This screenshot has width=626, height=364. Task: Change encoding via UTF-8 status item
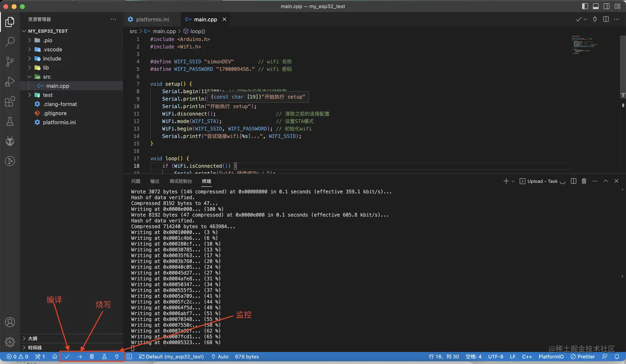(x=496, y=357)
